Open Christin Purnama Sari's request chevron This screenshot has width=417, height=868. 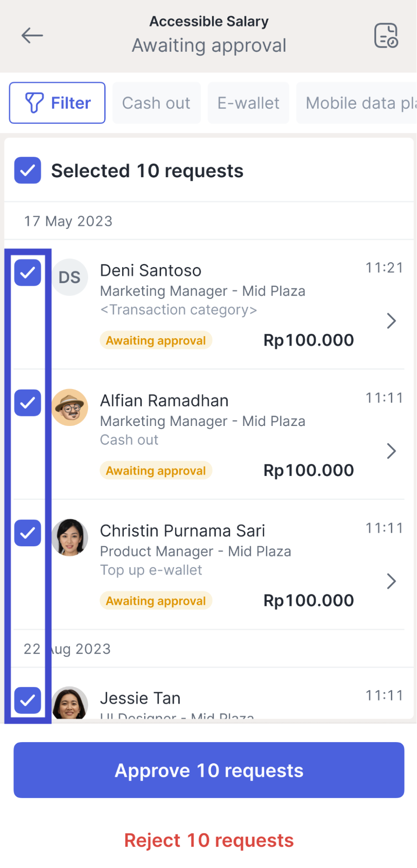pos(391,581)
